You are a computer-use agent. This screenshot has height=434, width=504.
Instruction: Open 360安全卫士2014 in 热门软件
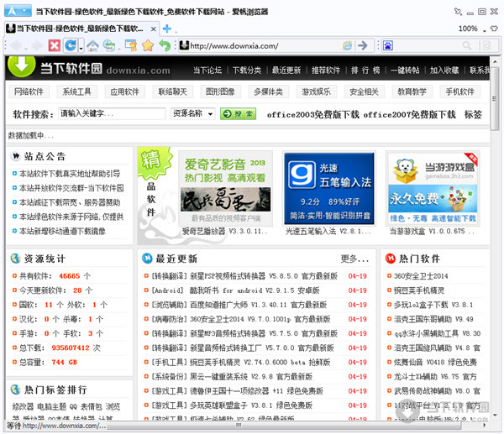click(421, 276)
